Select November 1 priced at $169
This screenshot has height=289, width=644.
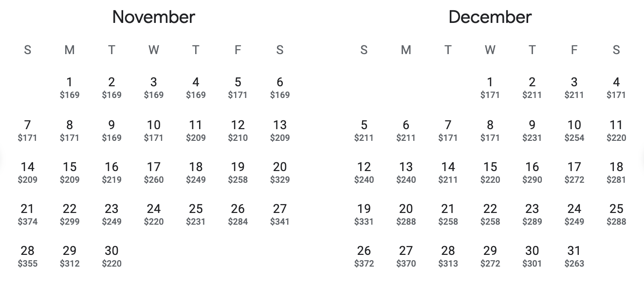point(70,88)
